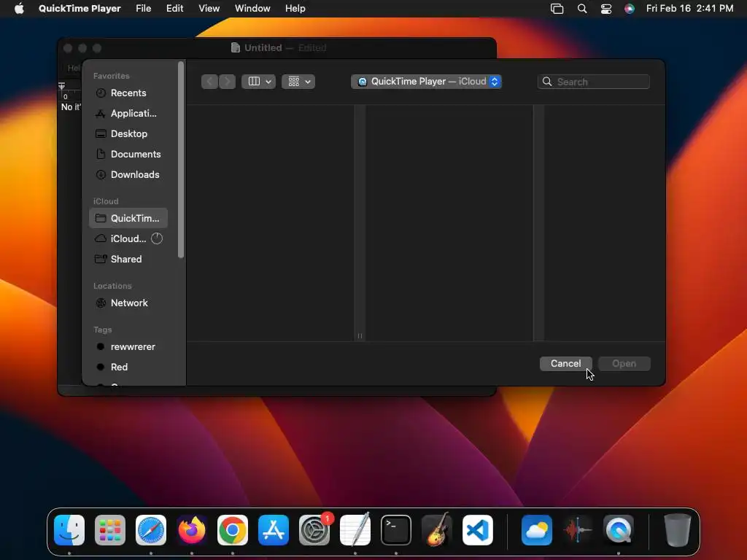Open System Settings from the Dock
Image resolution: width=747 pixels, height=560 pixels.
[x=314, y=530]
